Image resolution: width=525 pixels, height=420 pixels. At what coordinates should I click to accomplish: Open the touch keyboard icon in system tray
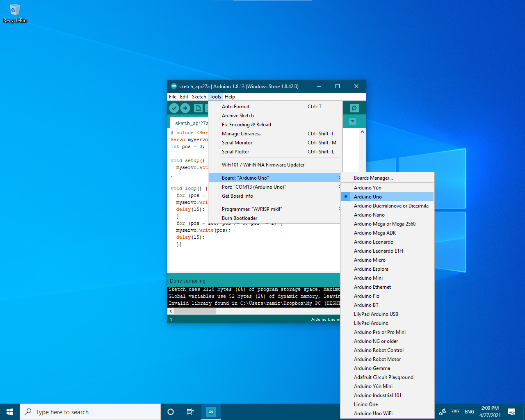[x=455, y=412]
